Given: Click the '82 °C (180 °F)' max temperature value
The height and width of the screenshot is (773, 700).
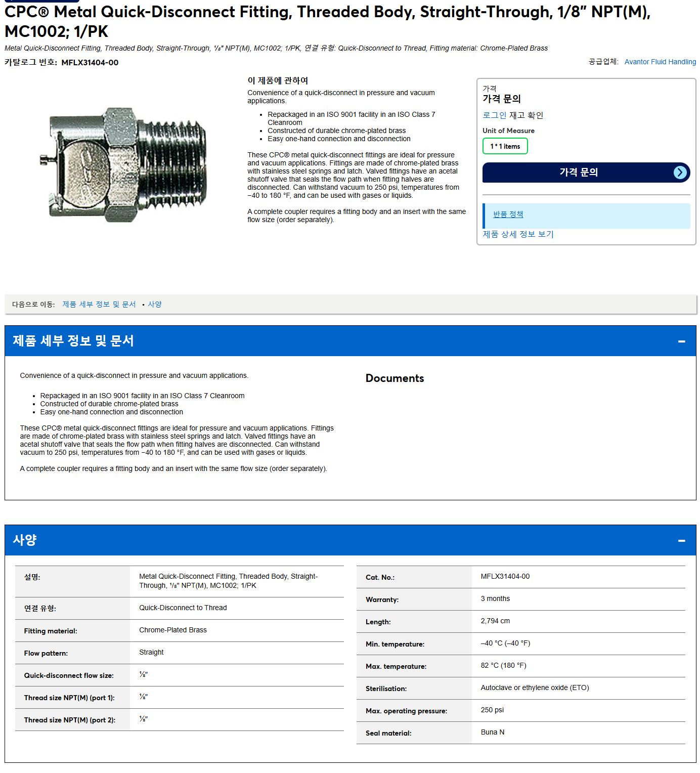Looking at the screenshot, I should click(503, 665).
